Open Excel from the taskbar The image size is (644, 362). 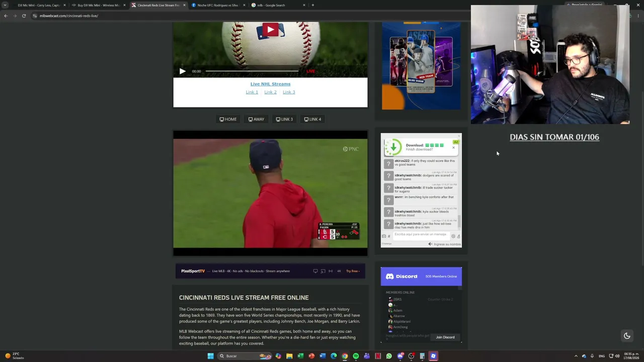coord(300,356)
